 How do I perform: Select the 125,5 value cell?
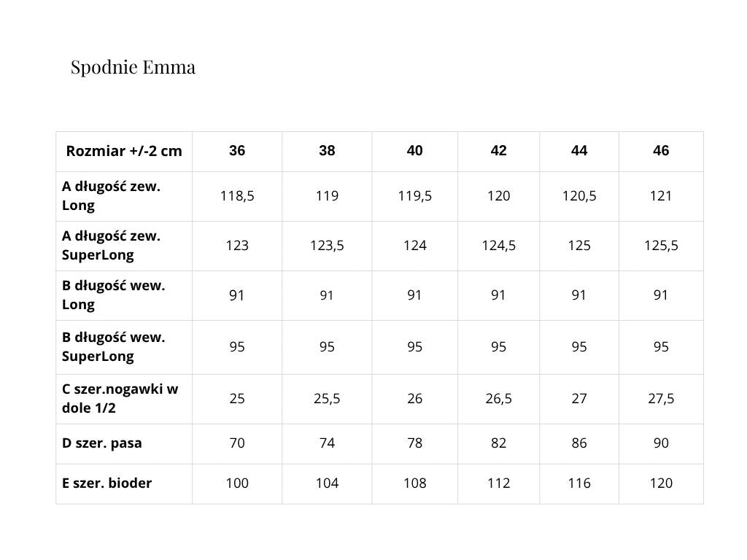point(661,246)
